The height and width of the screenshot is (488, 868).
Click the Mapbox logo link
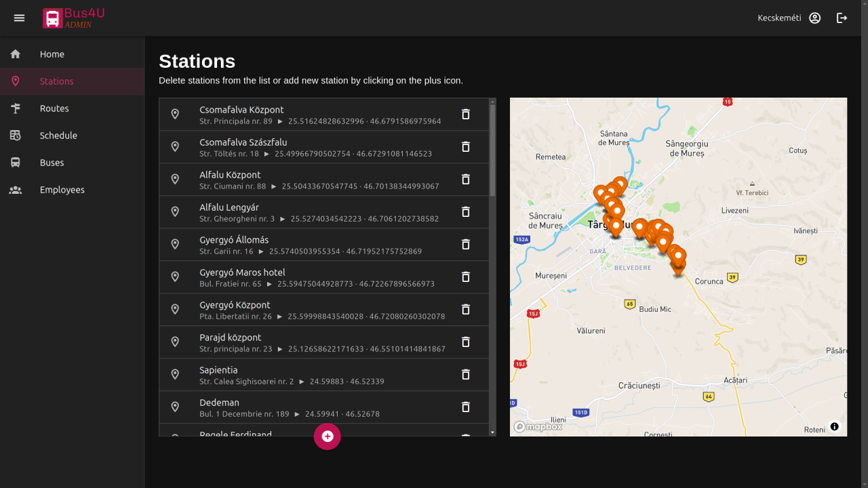(538, 426)
